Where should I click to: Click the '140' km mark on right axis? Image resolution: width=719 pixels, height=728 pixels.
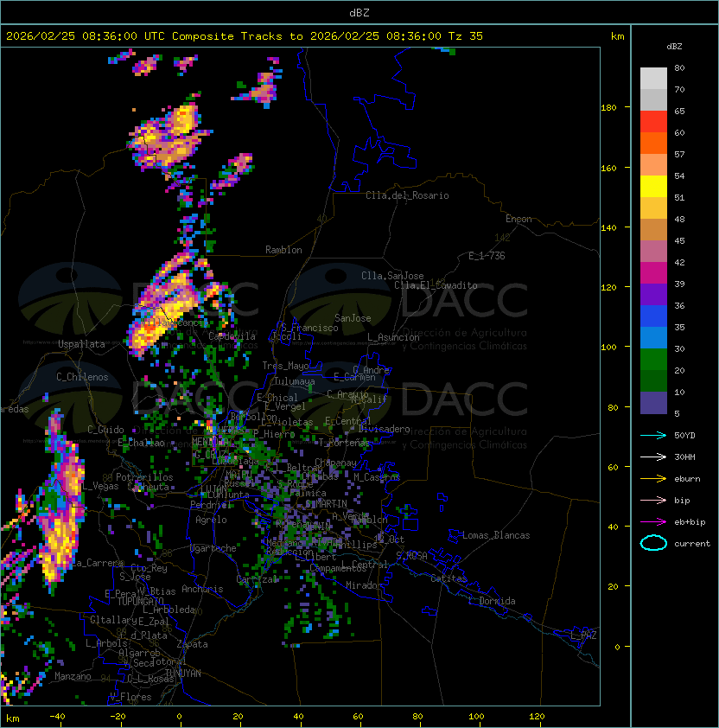pyautogui.click(x=608, y=227)
